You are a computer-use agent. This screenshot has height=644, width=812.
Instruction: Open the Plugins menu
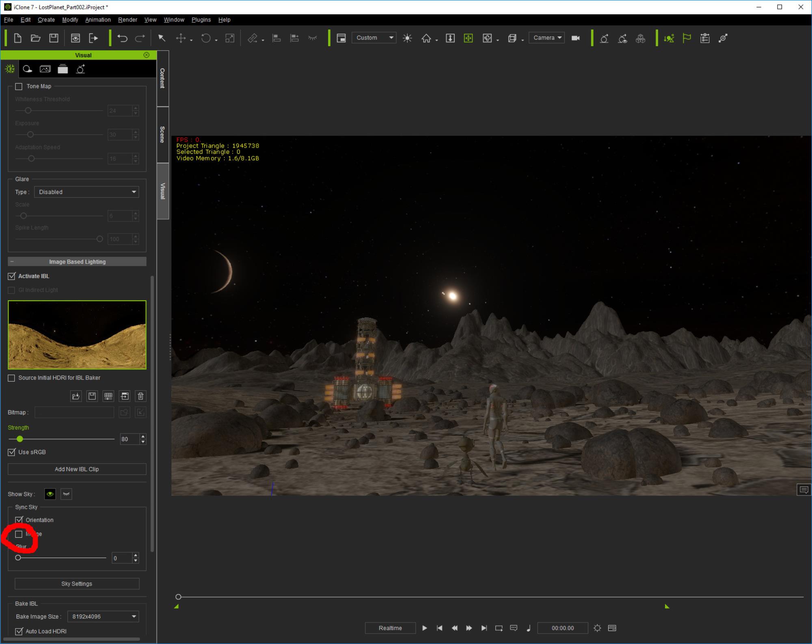pos(201,19)
